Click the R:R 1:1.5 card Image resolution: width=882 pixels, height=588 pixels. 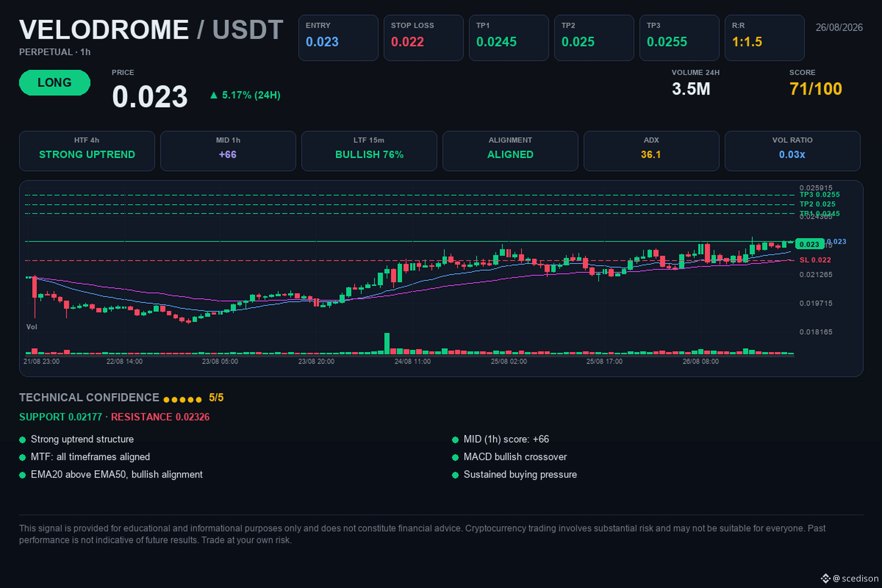(764, 37)
